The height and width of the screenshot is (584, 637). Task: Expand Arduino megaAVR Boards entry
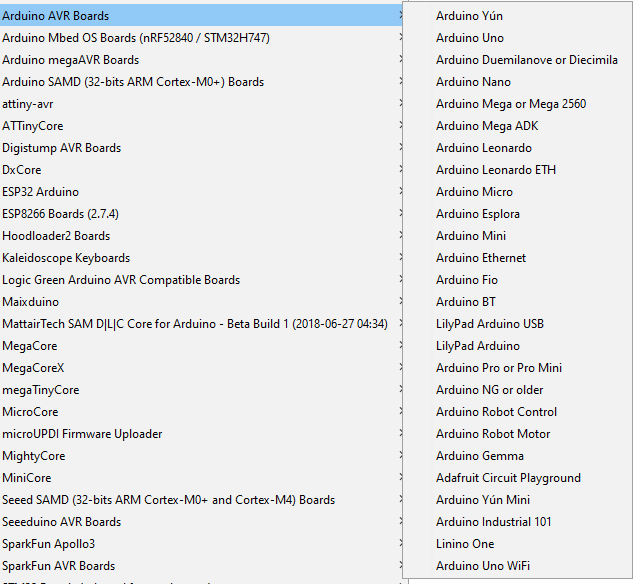coord(202,60)
